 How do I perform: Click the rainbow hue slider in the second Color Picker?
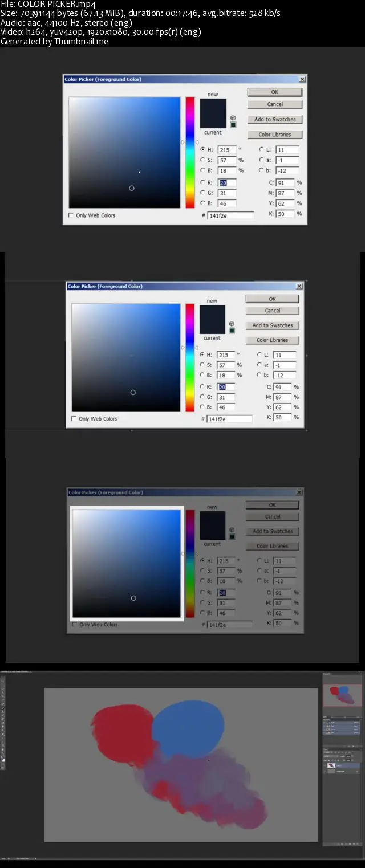tap(189, 357)
